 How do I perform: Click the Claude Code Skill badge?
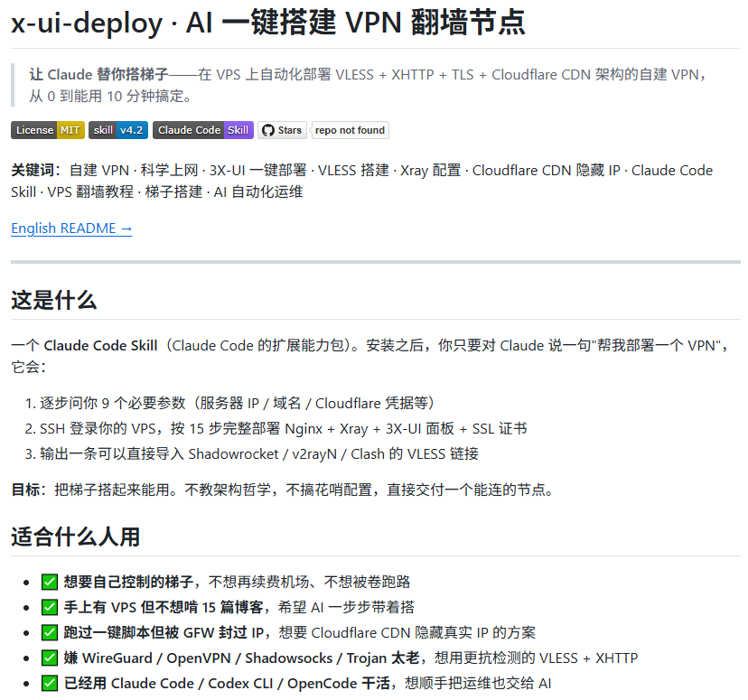click(203, 130)
